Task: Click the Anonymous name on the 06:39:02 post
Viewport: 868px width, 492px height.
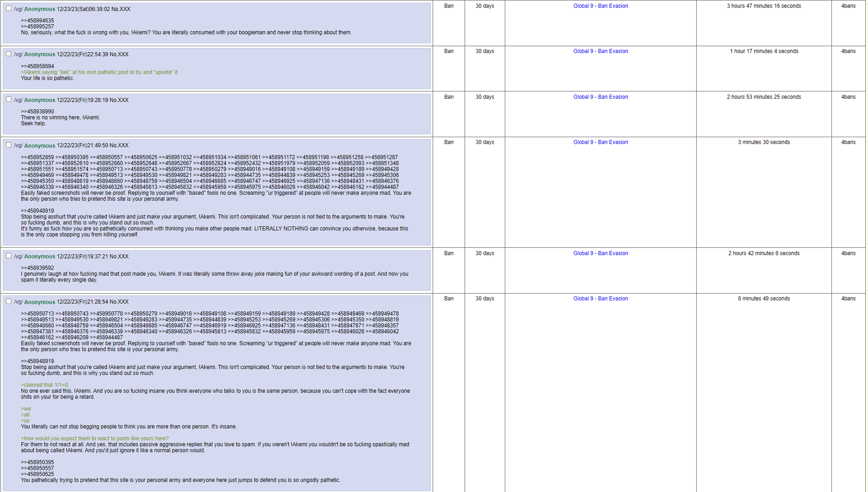Action: 40,9
